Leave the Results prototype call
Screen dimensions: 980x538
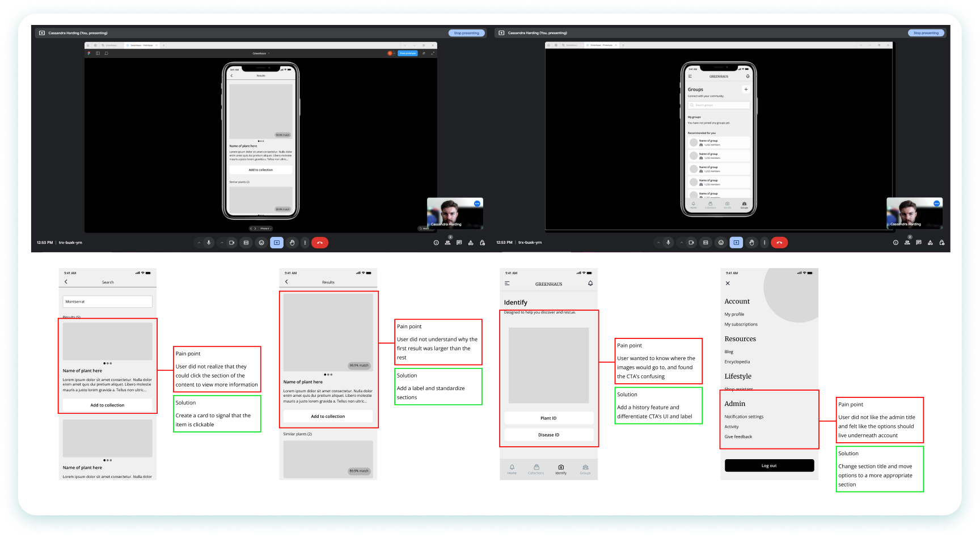[320, 243]
